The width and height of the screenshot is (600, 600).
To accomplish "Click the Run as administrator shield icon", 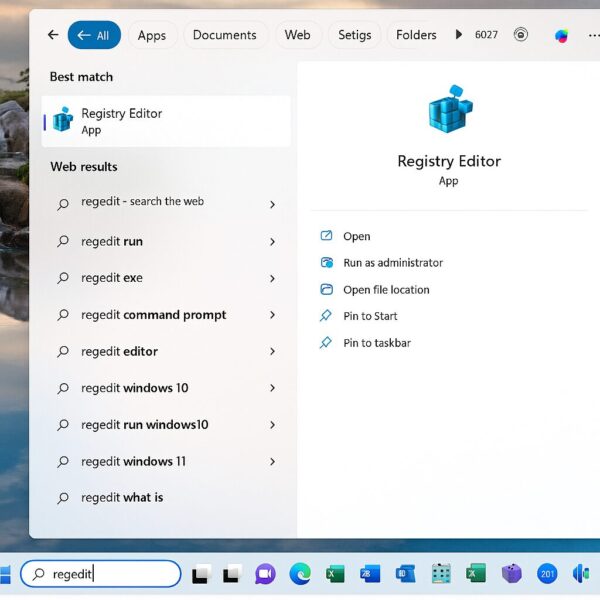I will point(327,262).
